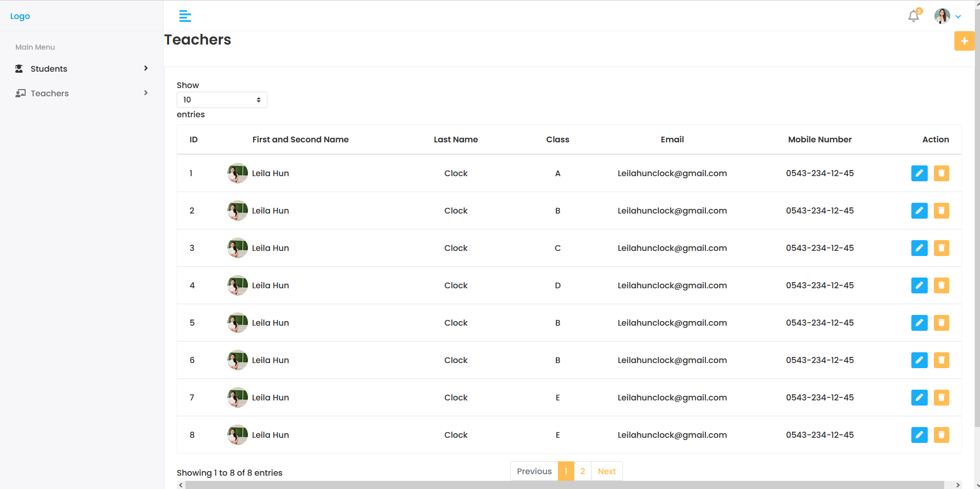Open the profile account dropdown
Image resolution: width=980 pixels, height=489 pixels.
(x=947, y=16)
